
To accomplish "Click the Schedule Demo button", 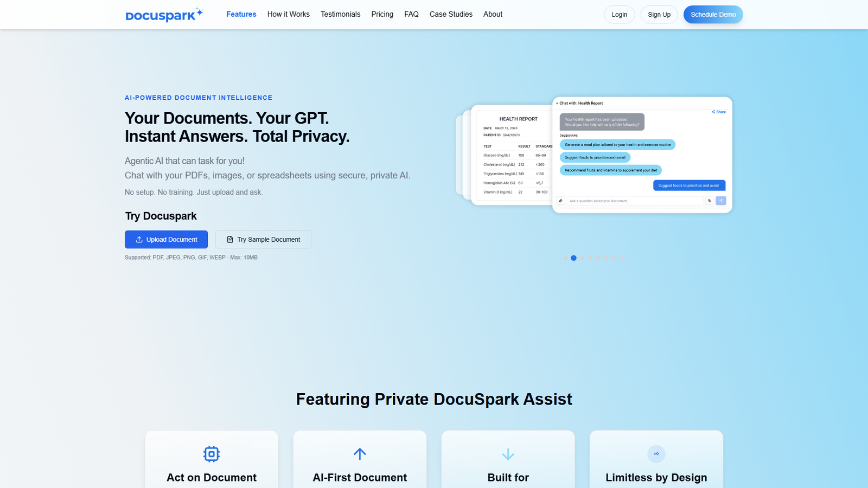I will click(713, 15).
